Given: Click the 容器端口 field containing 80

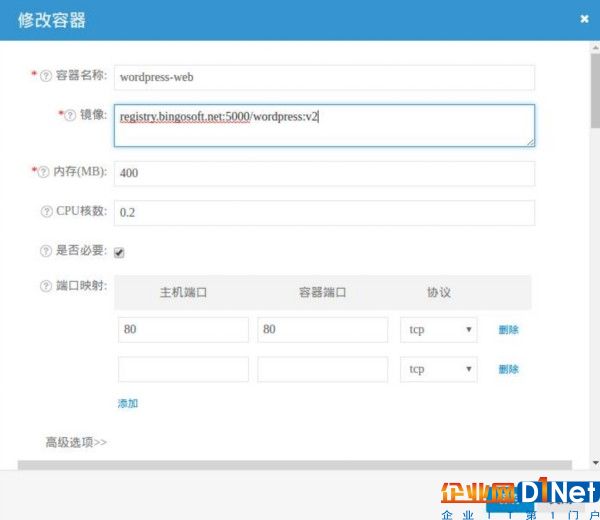Looking at the screenshot, I should pyautogui.click(x=323, y=329).
